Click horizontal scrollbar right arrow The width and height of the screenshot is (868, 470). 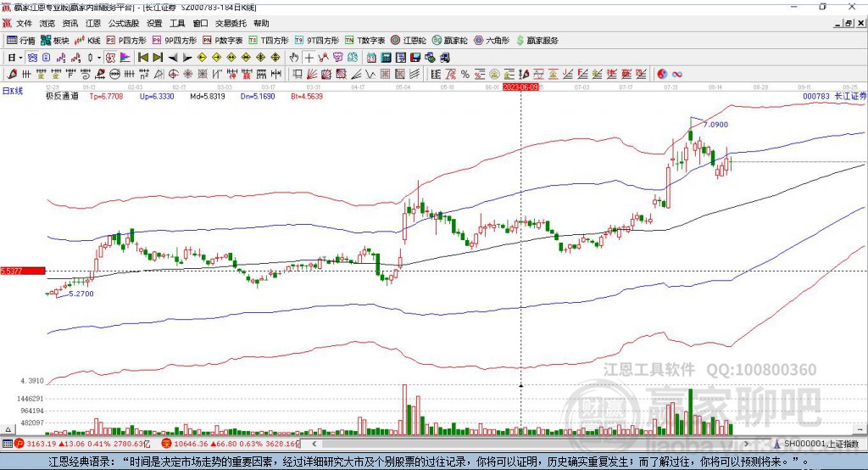746,444
